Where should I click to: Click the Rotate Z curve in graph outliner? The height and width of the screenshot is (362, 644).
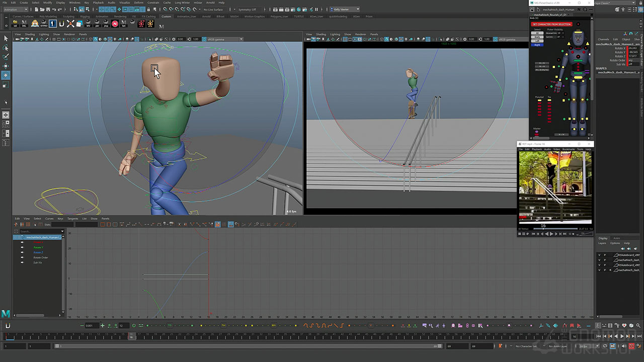[x=38, y=252]
